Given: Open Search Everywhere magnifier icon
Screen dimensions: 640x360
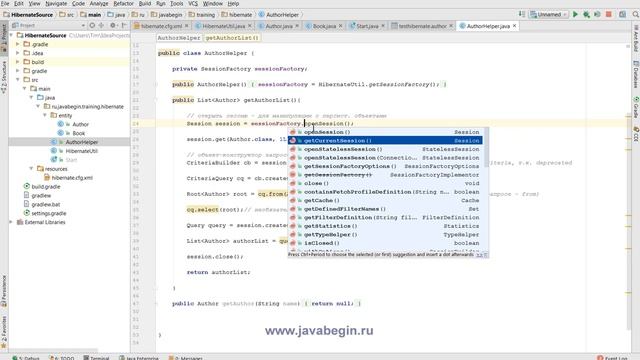Looking at the screenshot, I should [636, 14].
